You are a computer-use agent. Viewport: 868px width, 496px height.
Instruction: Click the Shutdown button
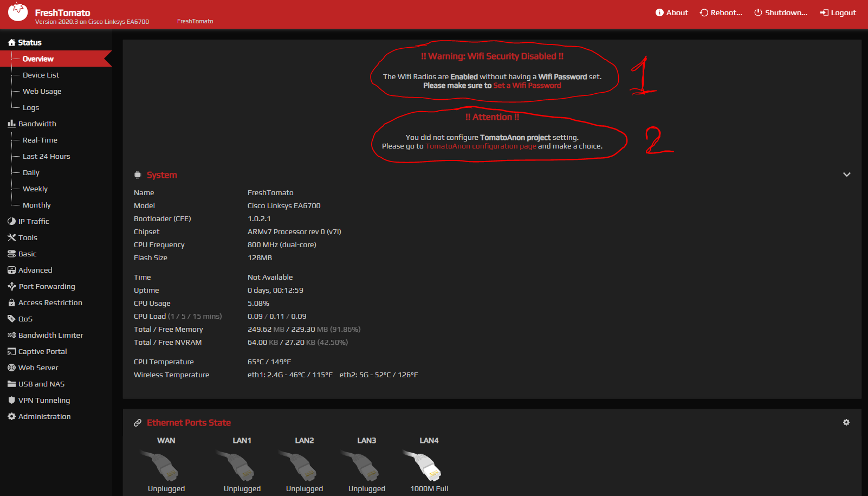(x=781, y=12)
